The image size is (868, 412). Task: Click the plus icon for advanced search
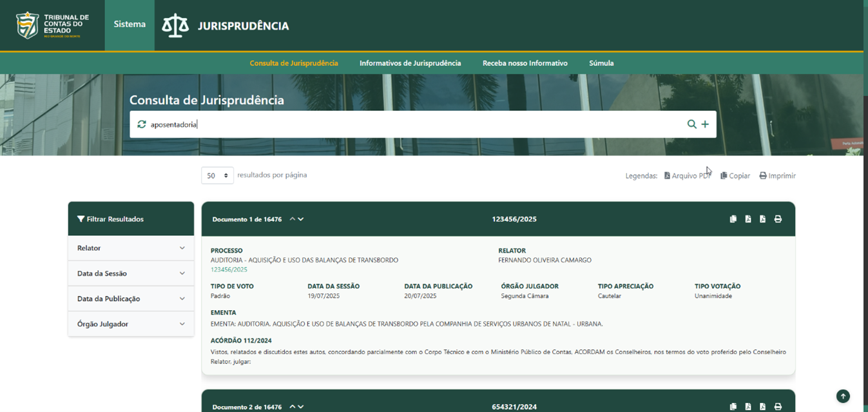click(705, 124)
